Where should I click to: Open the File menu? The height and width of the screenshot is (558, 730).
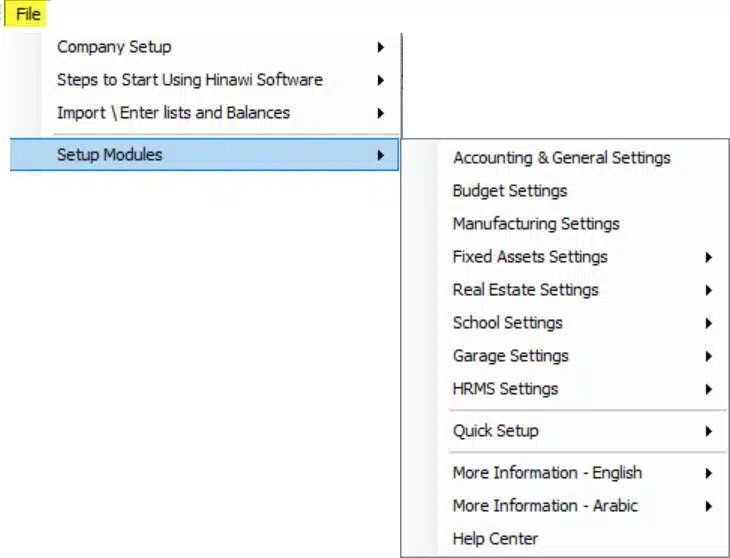pyautogui.click(x=26, y=14)
